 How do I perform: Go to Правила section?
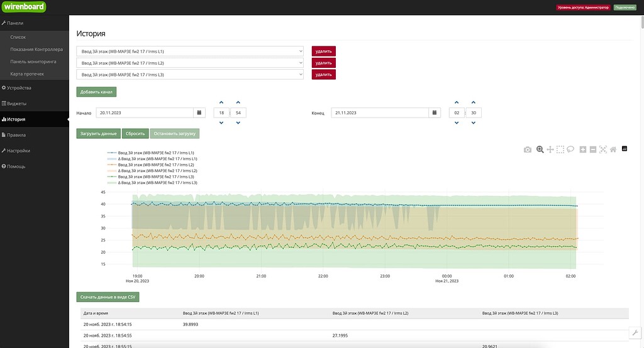point(35,134)
